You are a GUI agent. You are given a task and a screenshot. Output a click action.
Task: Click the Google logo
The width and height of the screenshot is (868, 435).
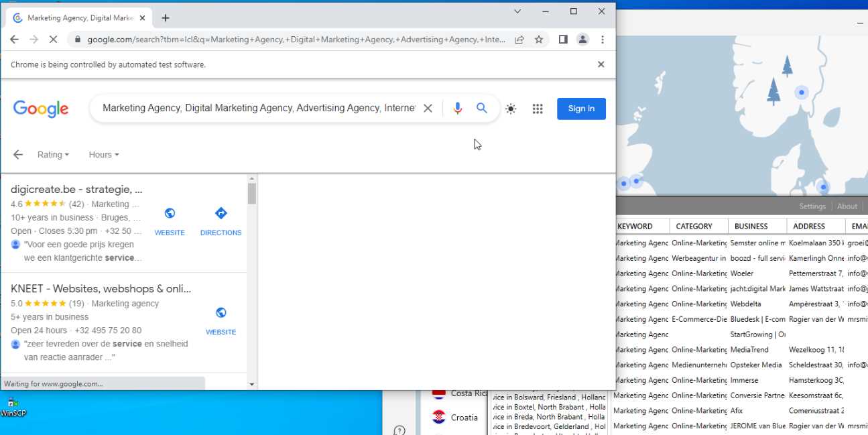(41, 109)
